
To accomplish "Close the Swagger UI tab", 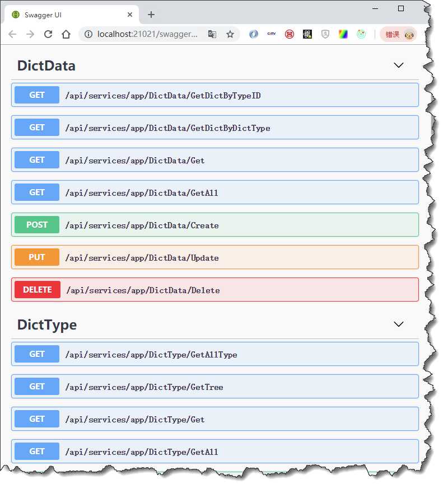I will tap(130, 15).
